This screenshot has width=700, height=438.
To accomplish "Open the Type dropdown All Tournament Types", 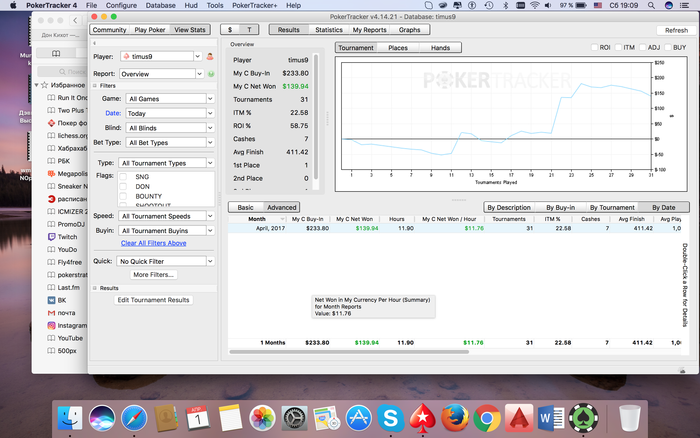I will pyautogui.click(x=167, y=163).
